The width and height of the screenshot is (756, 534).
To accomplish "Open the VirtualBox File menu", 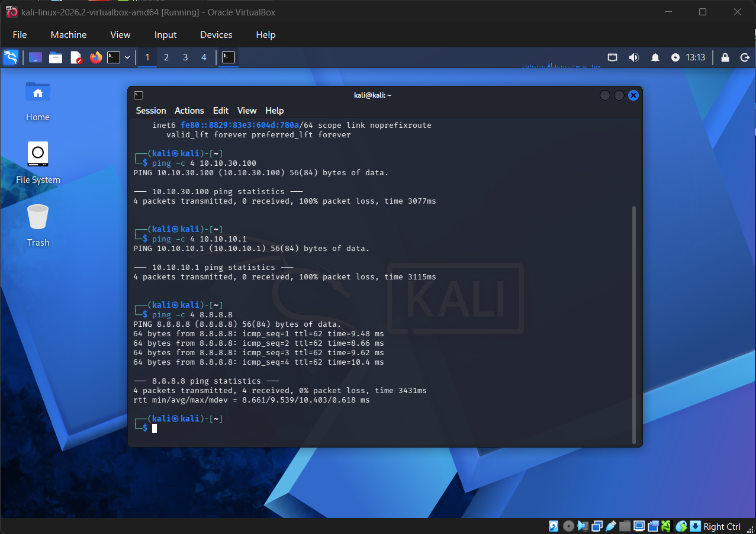I will pos(20,35).
